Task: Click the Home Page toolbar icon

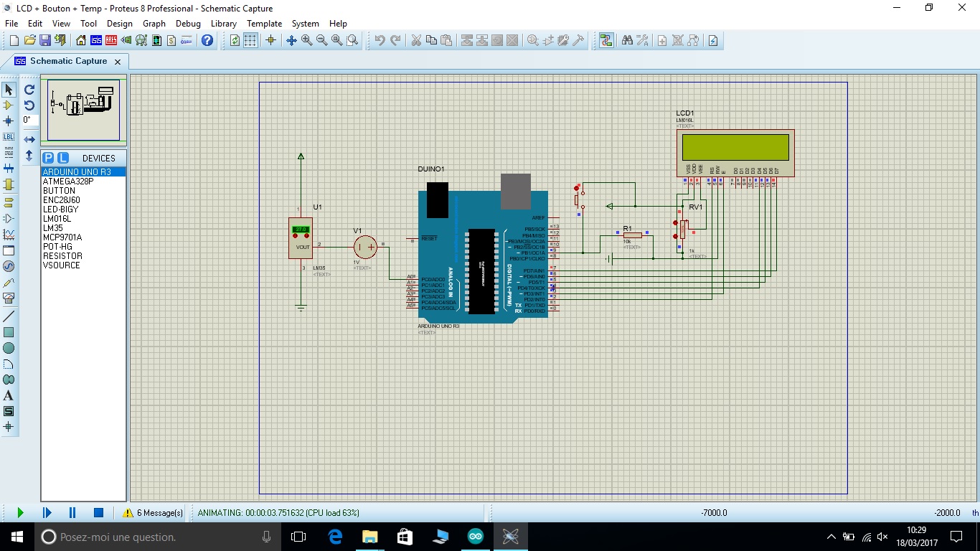Action: coord(81,40)
